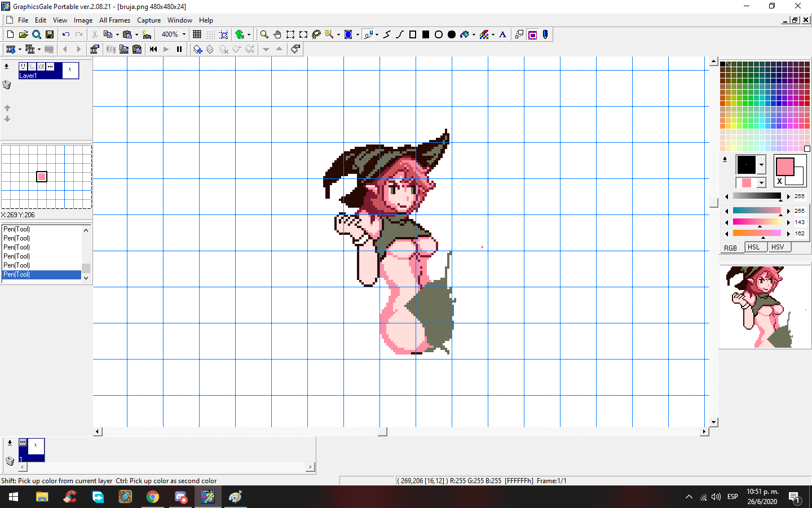Toggle the custom grid display
The height and width of the screenshot is (508, 812).
210,34
